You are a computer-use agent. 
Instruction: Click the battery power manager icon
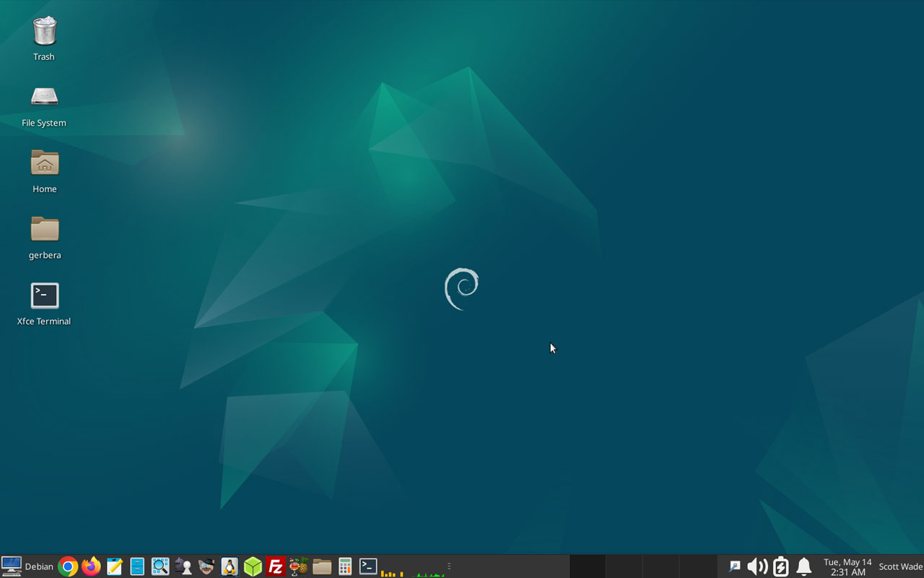(780, 567)
